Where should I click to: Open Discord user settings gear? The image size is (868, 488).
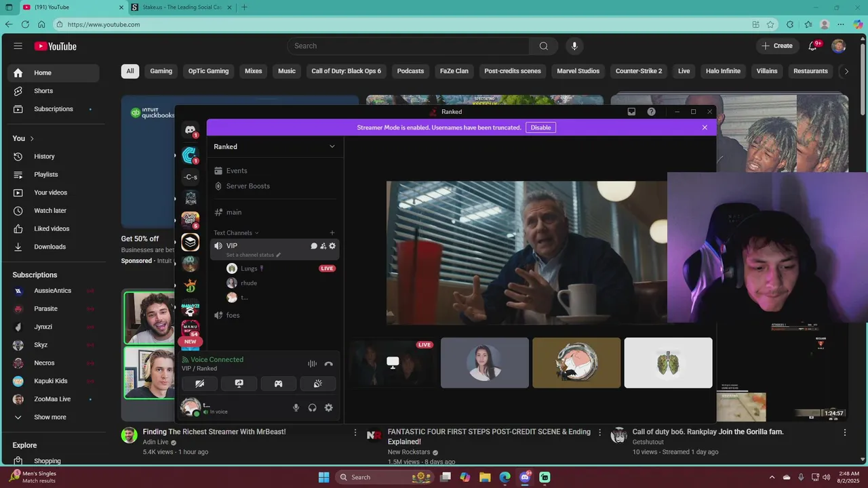tap(329, 407)
